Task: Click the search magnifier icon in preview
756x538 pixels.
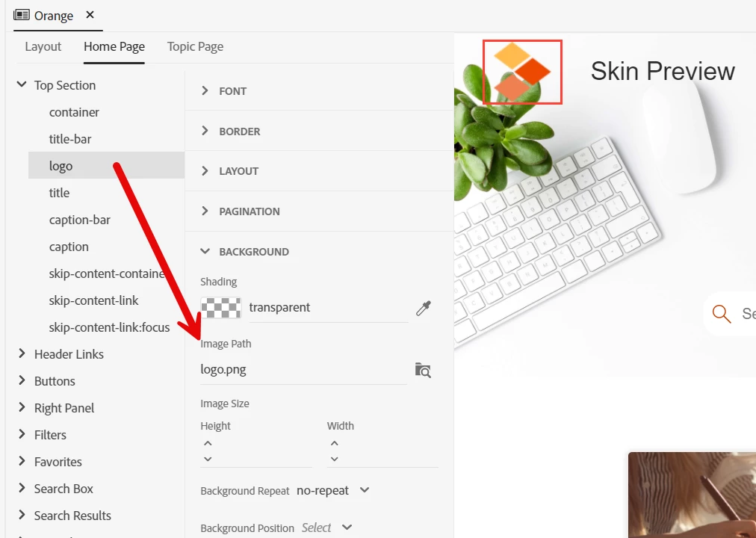Action: pyautogui.click(x=722, y=314)
